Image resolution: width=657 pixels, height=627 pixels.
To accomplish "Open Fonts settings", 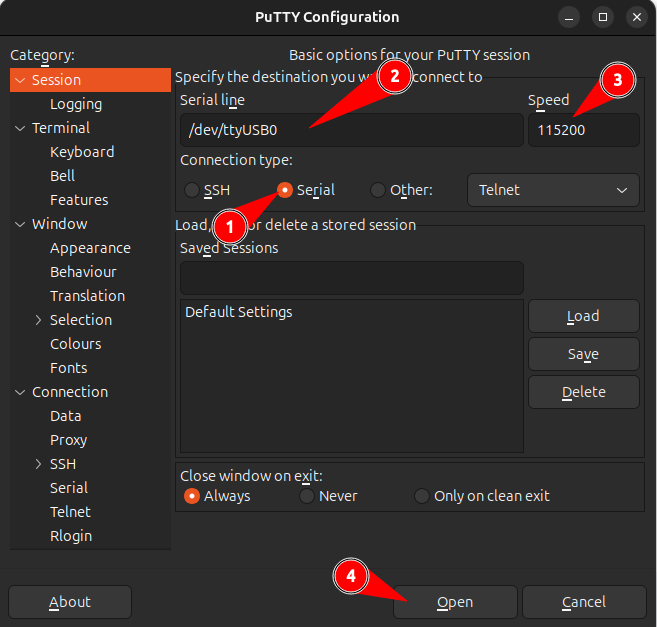I will point(69,368).
